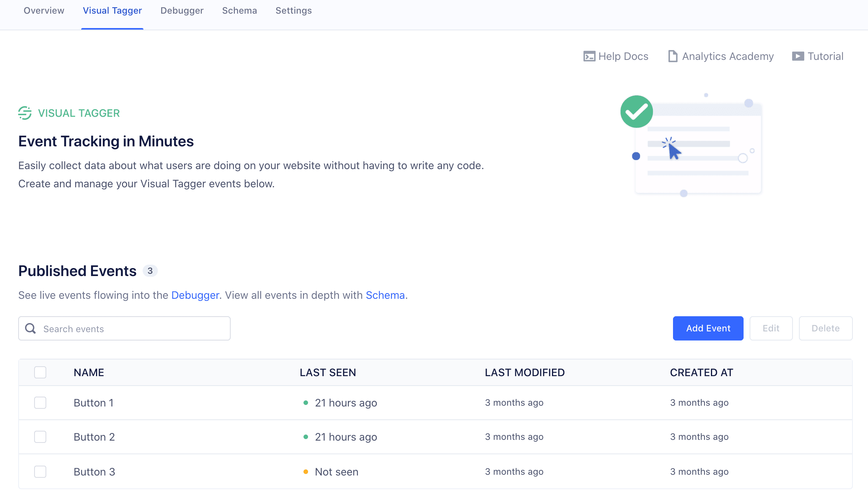This screenshot has width=868, height=499.
Task: Click the Edit button
Action: coord(771,328)
